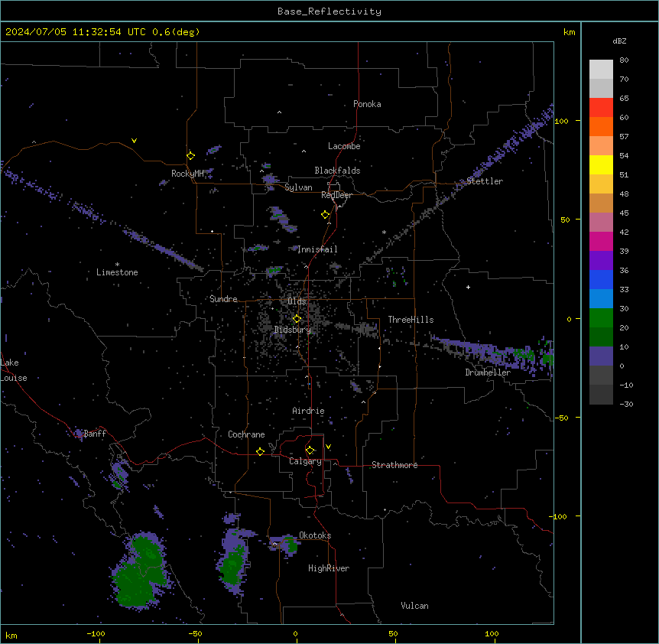Click the RockyMH label
Screen dimensions: 659x644
[x=187, y=174]
